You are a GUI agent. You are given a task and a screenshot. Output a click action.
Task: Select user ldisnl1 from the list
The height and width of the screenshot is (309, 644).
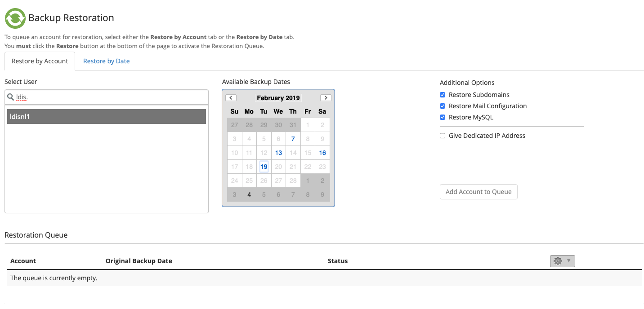107,117
